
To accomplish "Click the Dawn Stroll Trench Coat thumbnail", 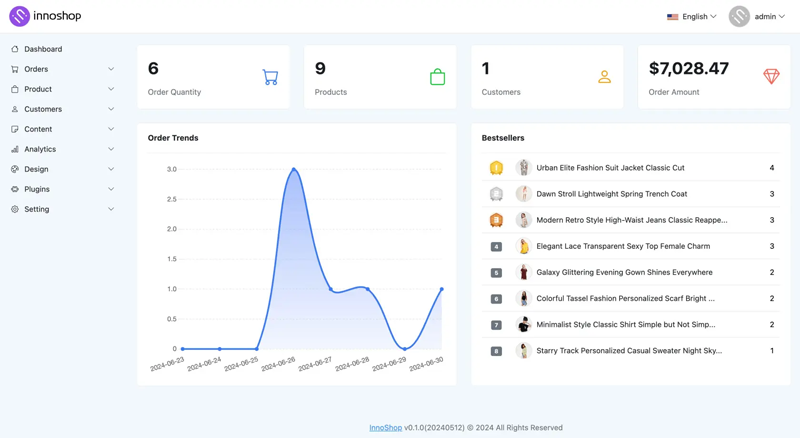I will 523,194.
